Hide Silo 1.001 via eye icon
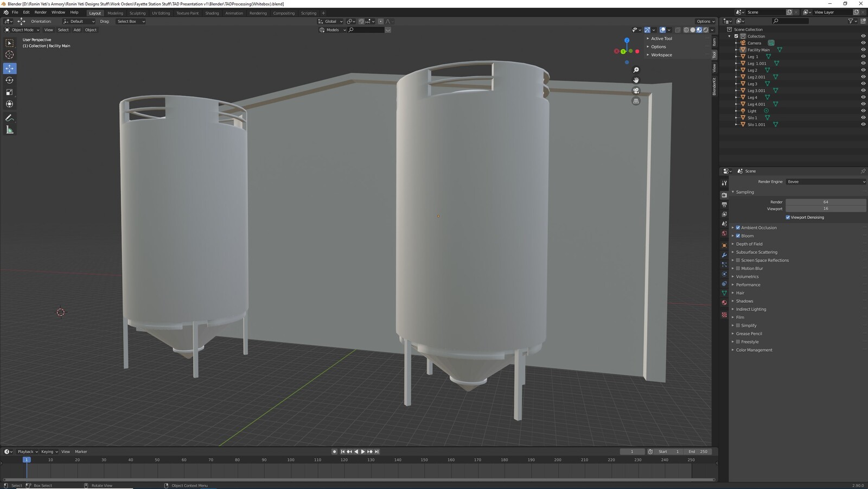868x489 pixels. click(x=863, y=124)
